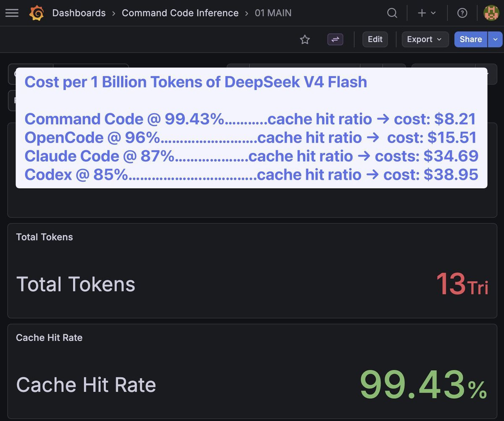
Task: Open the help question mark icon
Action: tap(462, 13)
